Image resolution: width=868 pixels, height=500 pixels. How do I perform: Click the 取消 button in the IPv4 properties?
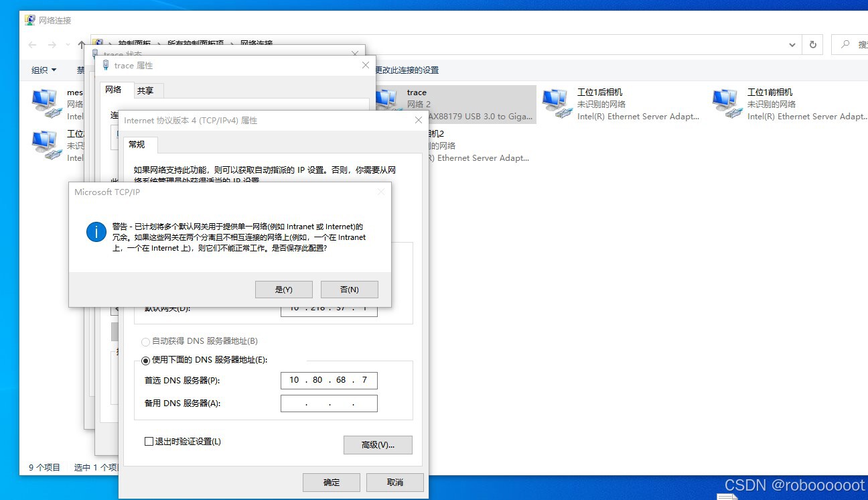(395, 483)
